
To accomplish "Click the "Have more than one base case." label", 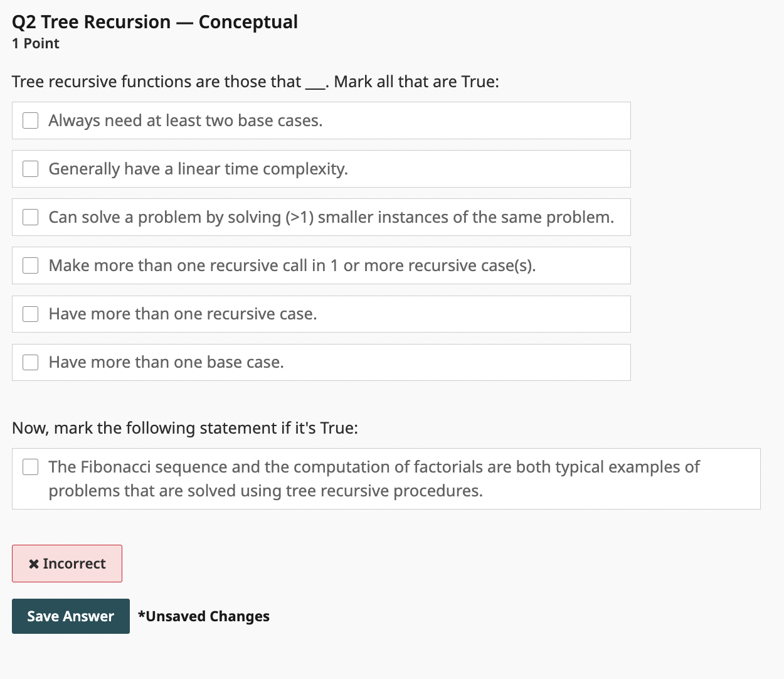I will 166,362.
